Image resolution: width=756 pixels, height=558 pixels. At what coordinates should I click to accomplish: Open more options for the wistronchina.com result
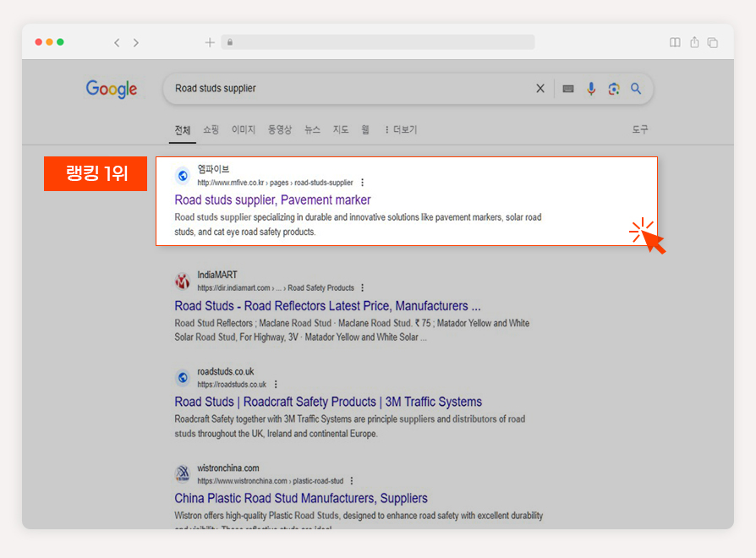pyautogui.click(x=352, y=480)
